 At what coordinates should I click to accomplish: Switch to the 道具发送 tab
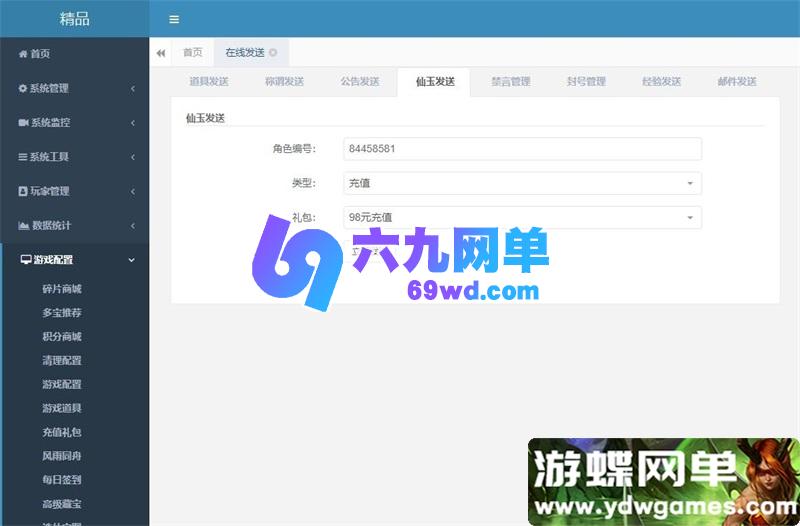[209, 82]
